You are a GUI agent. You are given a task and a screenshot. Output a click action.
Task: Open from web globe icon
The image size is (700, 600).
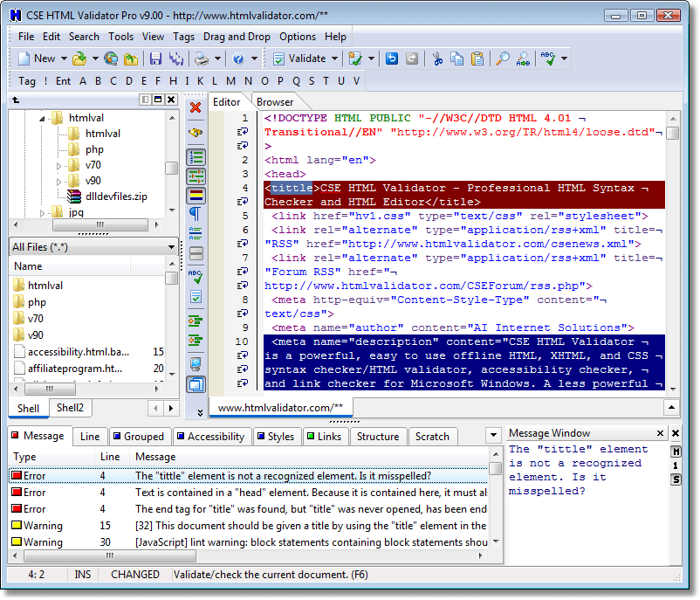pos(111,59)
